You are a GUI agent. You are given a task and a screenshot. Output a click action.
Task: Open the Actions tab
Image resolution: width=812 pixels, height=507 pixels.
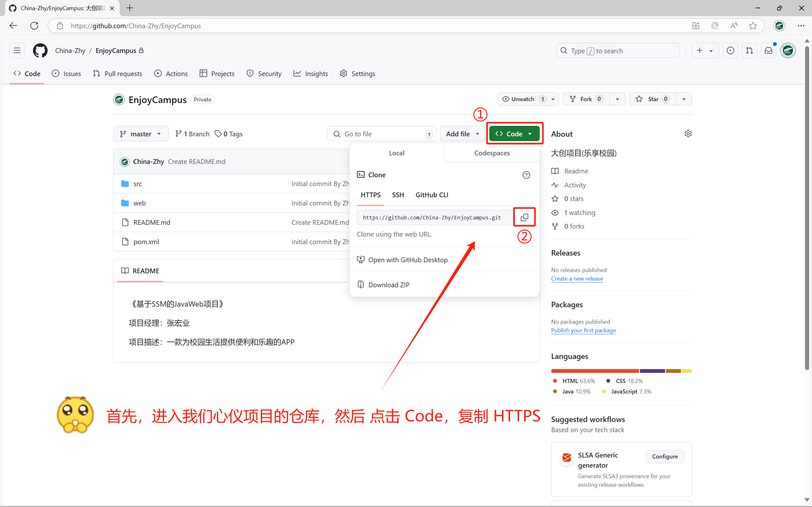pyautogui.click(x=171, y=74)
